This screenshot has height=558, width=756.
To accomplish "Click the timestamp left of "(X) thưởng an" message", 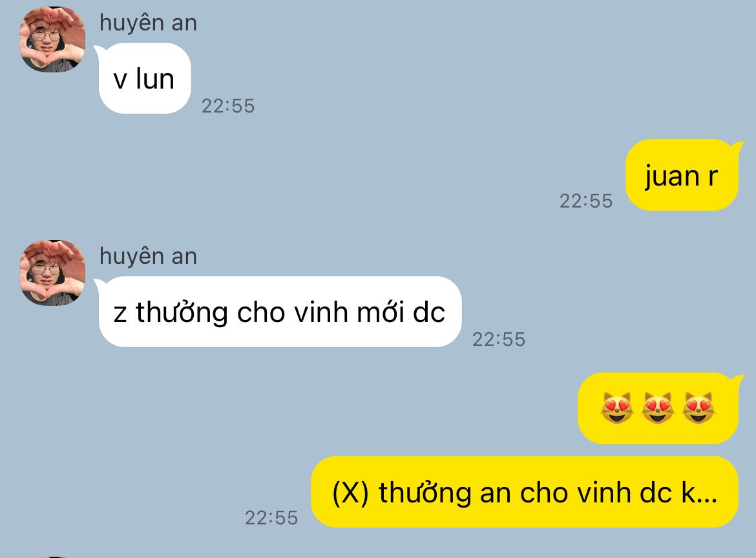I will [271, 518].
